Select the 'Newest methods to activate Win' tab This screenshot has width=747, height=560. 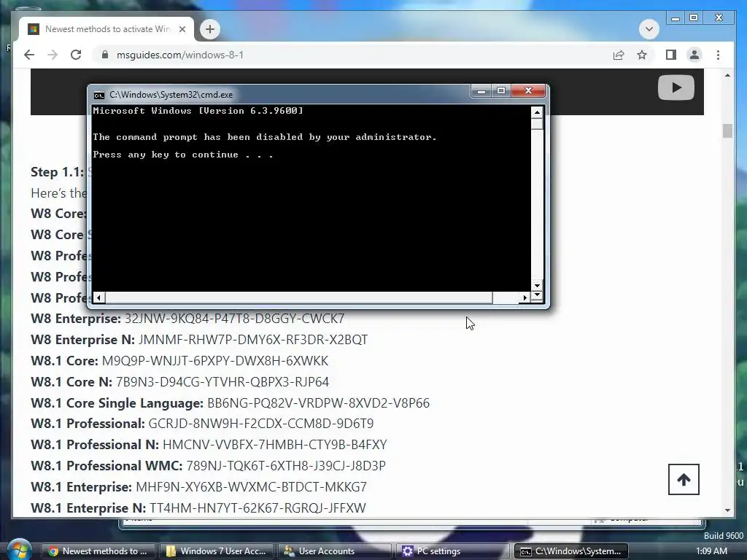coord(107,29)
